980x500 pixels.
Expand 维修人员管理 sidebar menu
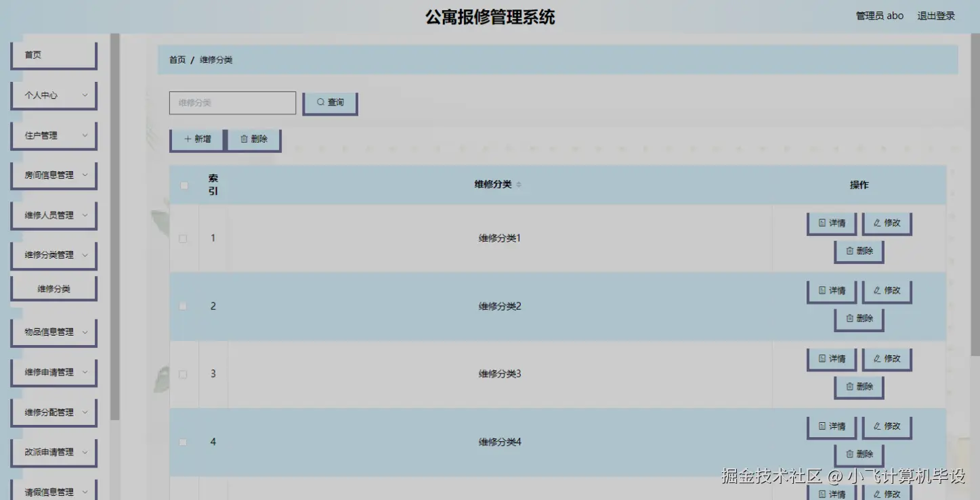click(54, 215)
